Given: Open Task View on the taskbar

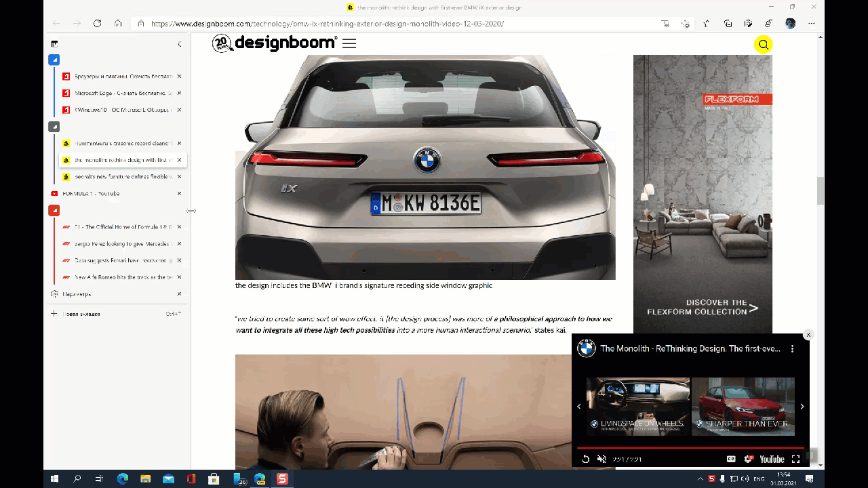Looking at the screenshot, I should pyautogui.click(x=99, y=479).
